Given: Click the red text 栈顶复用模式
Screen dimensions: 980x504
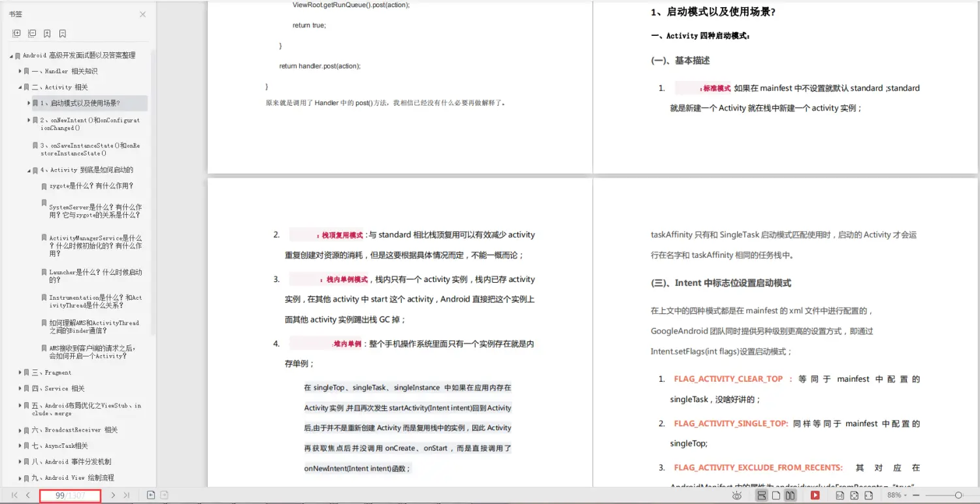Looking at the screenshot, I should tap(342, 236).
